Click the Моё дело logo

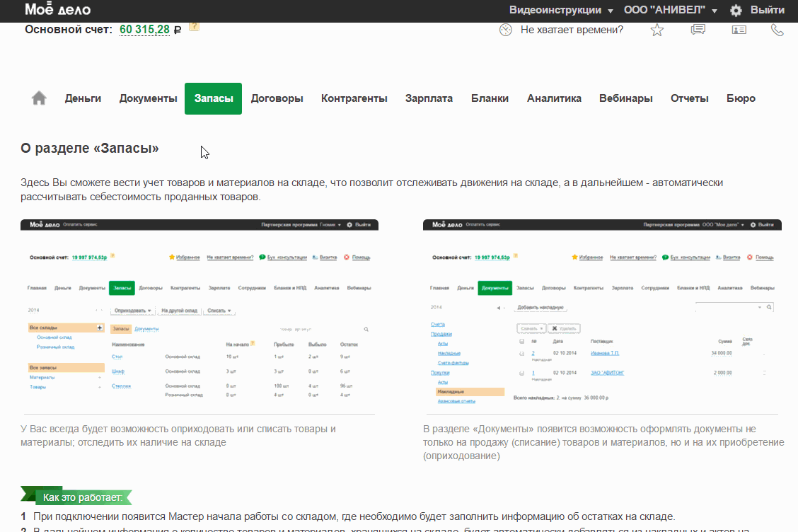(57, 9)
